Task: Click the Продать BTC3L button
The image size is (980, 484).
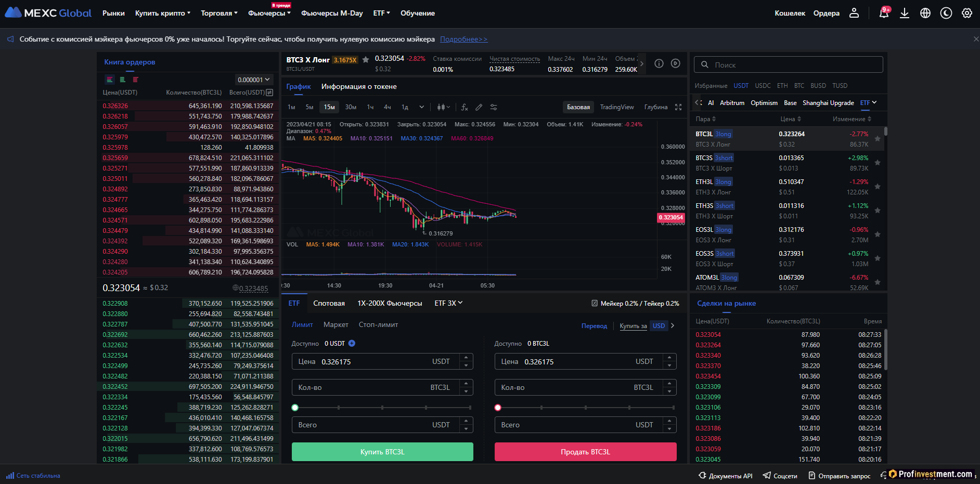Action: 585,452
